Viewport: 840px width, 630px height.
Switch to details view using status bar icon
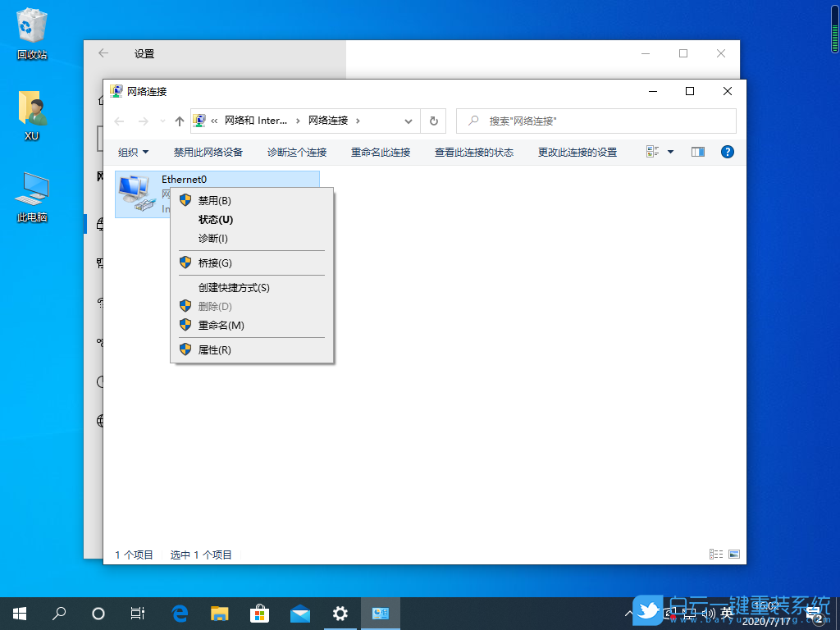(714, 554)
